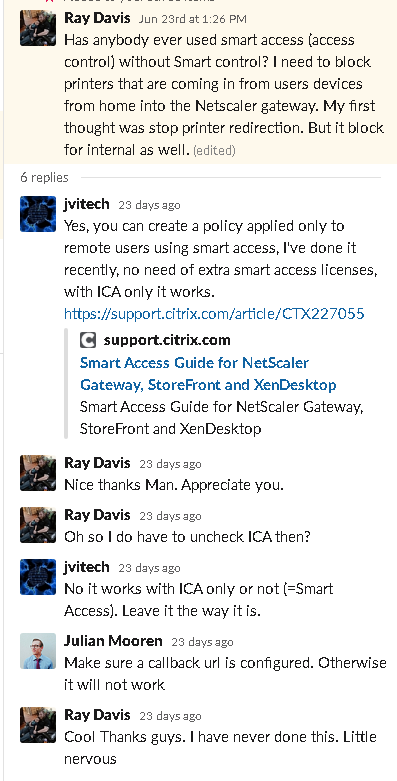This screenshot has height=781, width=397.
Task: Click timestamp on Julian Mooren's reply
Action: (x=202, y=642)
